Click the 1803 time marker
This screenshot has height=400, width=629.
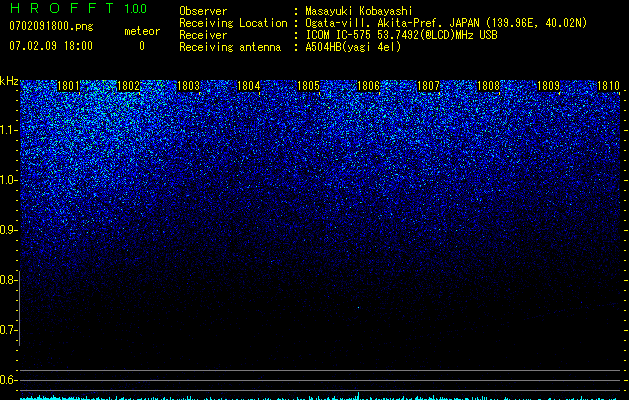click(189, 86)
